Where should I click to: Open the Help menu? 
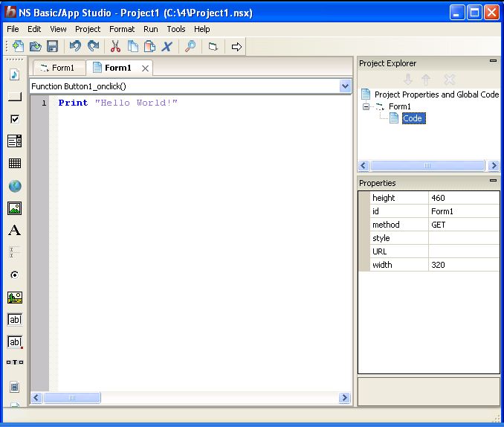tap(202, 29)
